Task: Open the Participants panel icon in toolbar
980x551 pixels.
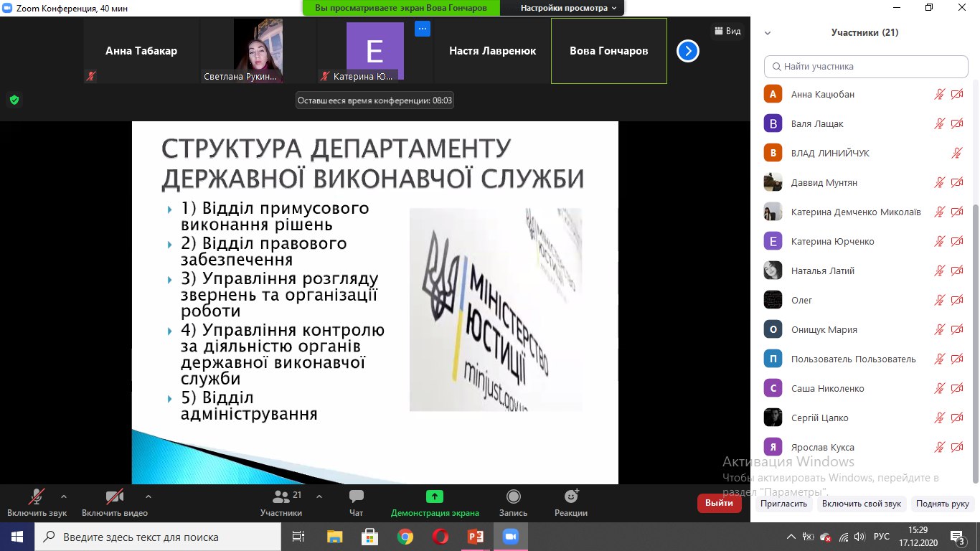Action: click(x=281, y=497)
